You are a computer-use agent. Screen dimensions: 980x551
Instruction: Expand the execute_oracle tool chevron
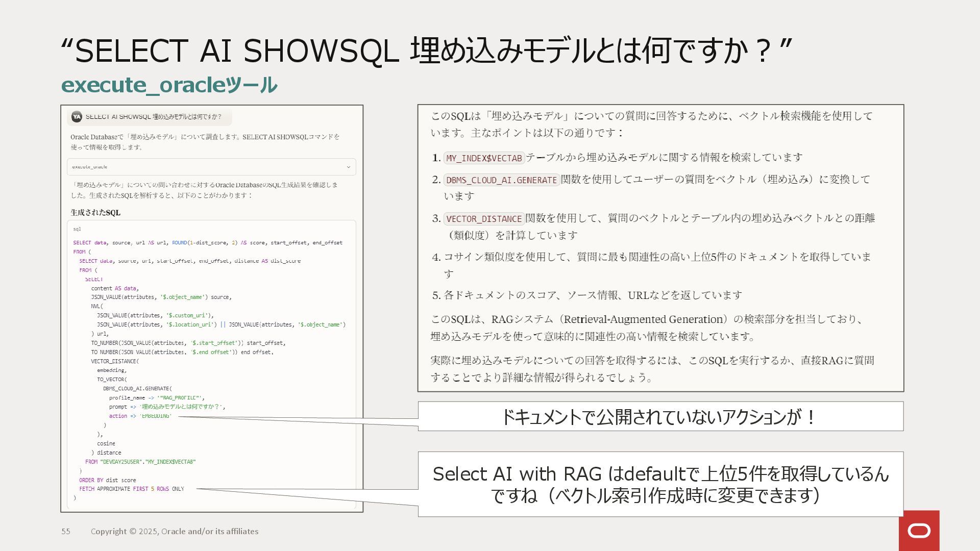[348, 167]
